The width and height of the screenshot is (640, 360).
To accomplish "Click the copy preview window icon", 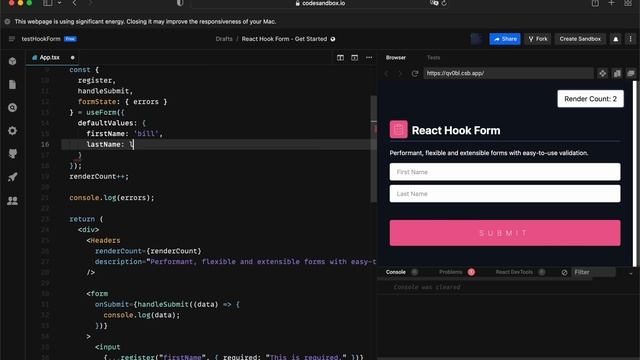I will pos(617,73).
